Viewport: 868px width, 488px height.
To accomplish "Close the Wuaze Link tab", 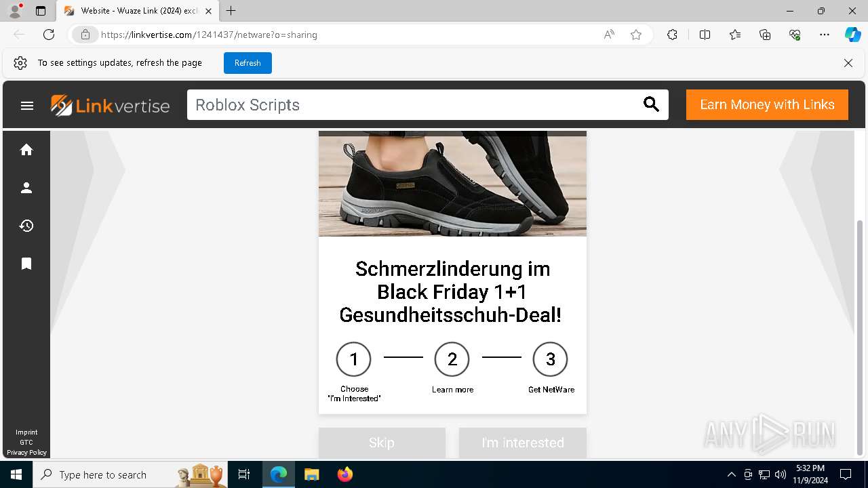I will pos(208,11).
